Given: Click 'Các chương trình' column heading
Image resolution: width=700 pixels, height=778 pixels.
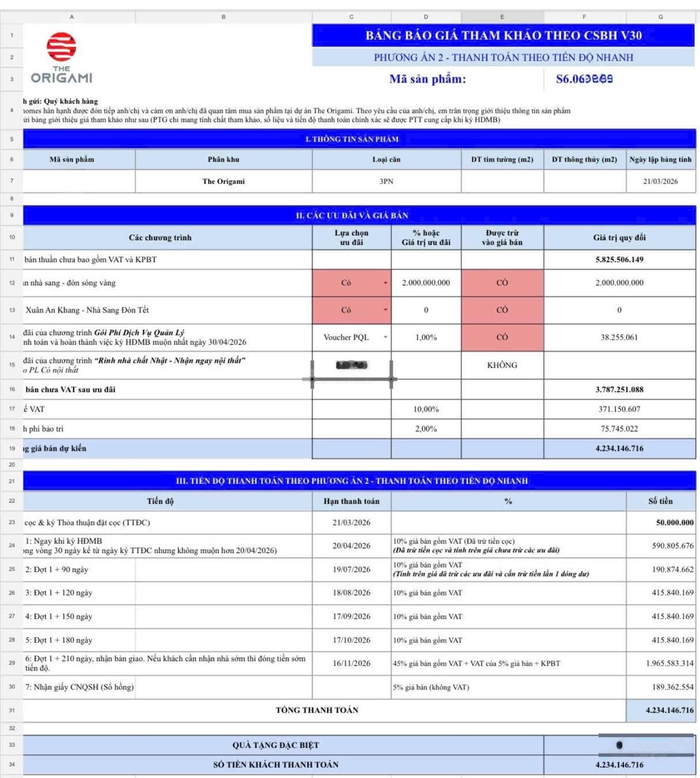Looking at the screenshot, I should [x=160, y=238].
